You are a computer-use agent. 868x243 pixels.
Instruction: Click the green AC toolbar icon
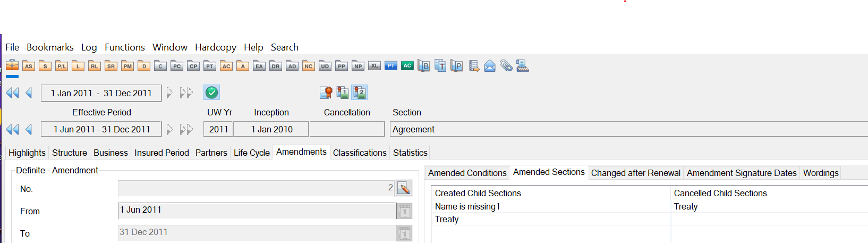coord(407,66)
